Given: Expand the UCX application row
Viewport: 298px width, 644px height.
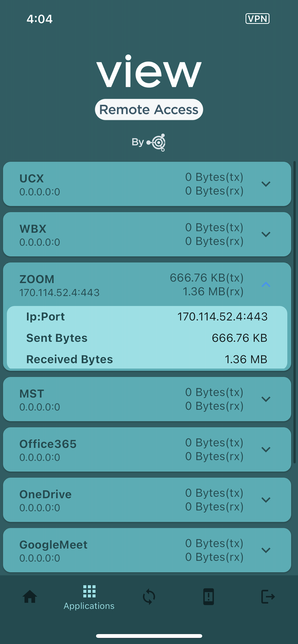Looking at the screenshot, I should coord(147,184).
